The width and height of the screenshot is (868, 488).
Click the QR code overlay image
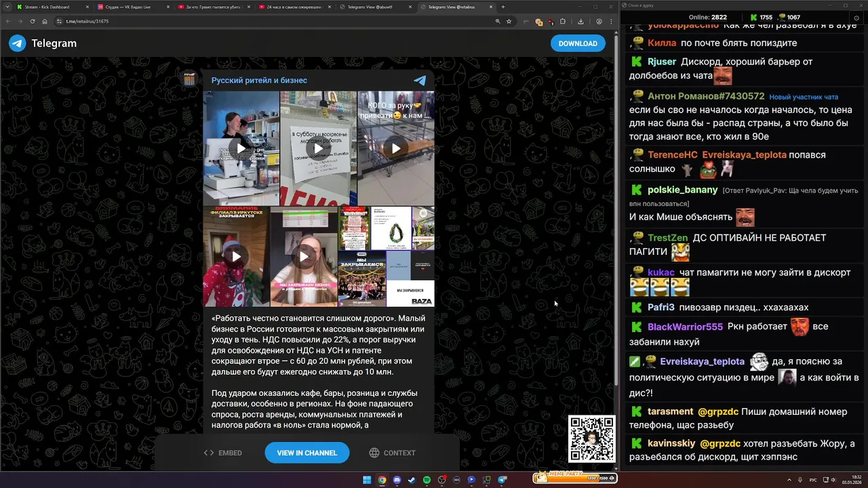click(592, 439)
